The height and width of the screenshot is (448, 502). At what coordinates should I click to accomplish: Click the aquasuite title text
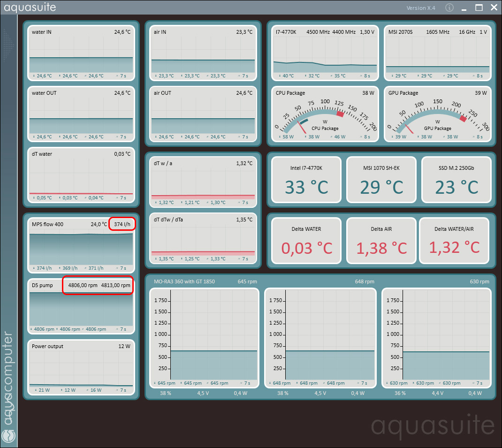click(x=30, y=7)
